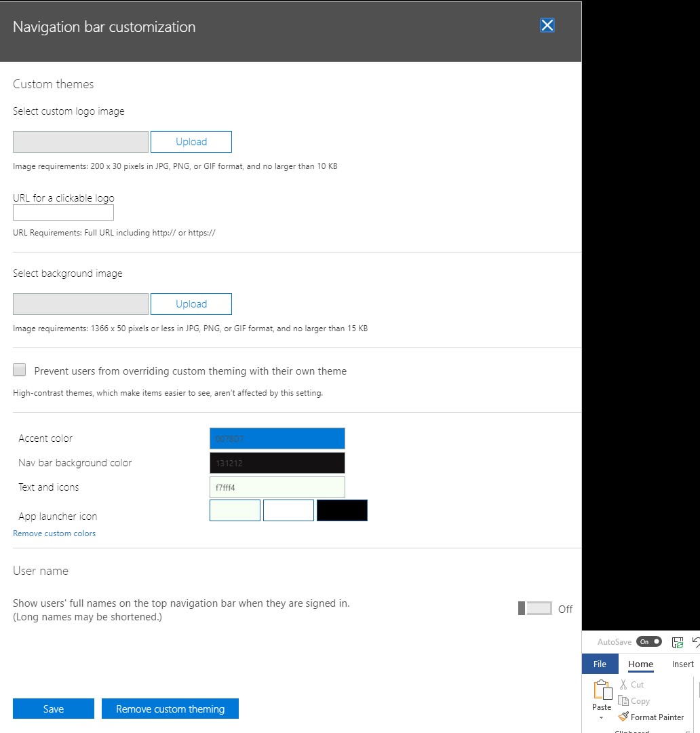The image size is (700, 733).
Task: Click the Save button
Action: coord(54,709)
